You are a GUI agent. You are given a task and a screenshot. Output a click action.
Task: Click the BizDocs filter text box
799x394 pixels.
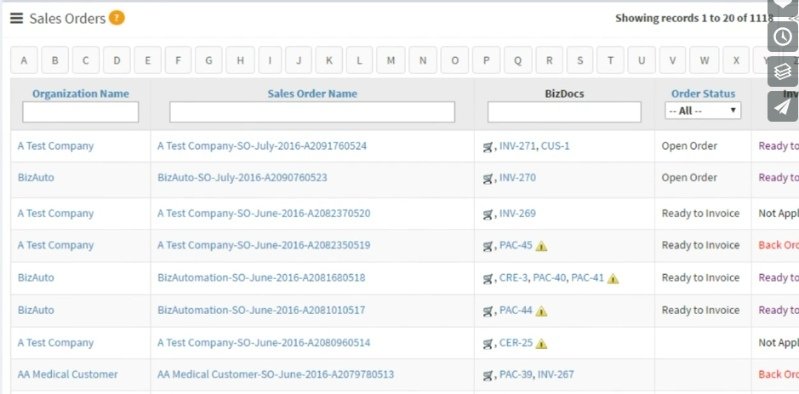tap(564, 112)
